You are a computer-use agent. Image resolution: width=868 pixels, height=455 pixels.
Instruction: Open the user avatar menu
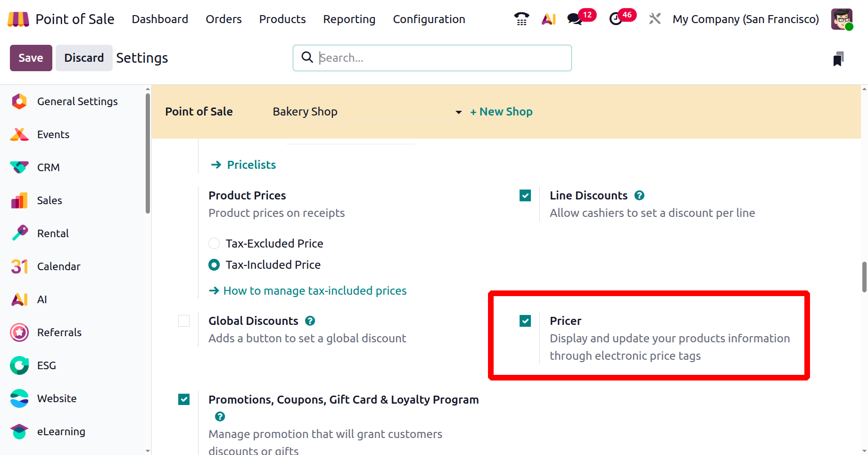click(842, 19)
